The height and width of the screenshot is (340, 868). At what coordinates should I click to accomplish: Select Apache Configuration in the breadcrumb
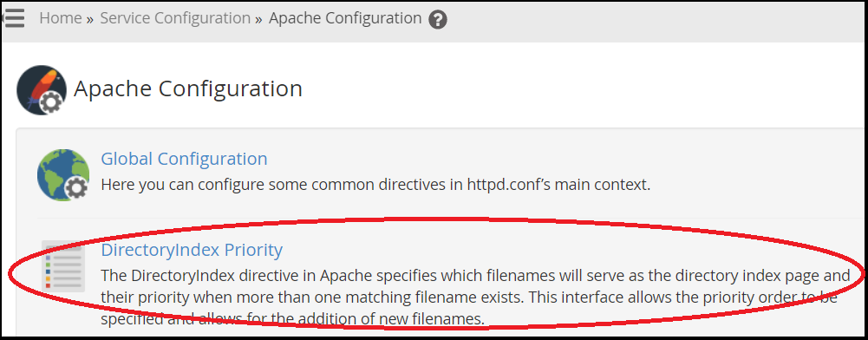345,18
